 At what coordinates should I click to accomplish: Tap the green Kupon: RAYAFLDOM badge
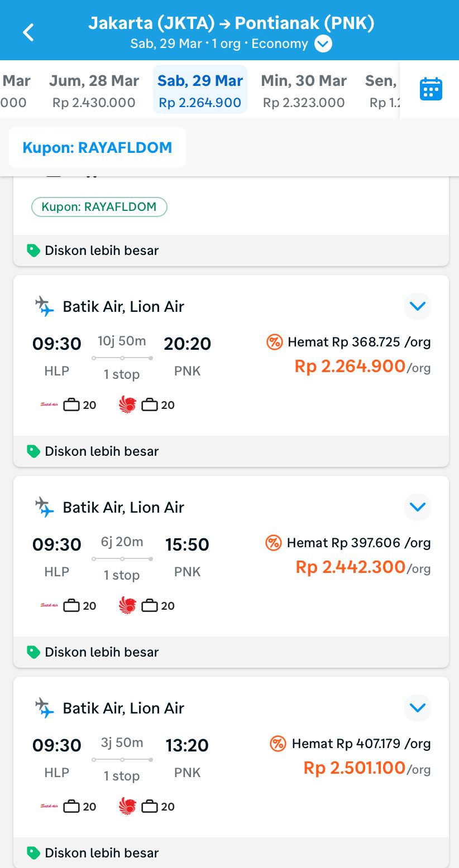click(x=99, y=207)
